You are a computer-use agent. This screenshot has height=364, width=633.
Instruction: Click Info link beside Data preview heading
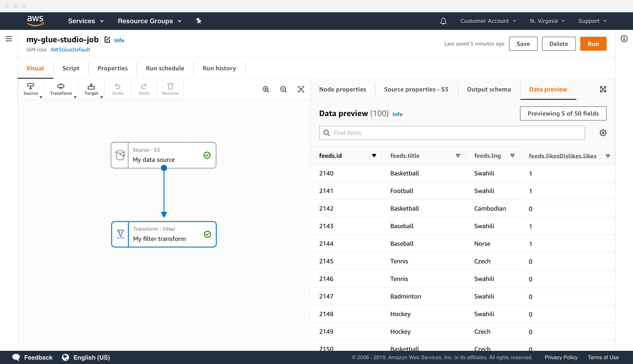click(397, 114)
